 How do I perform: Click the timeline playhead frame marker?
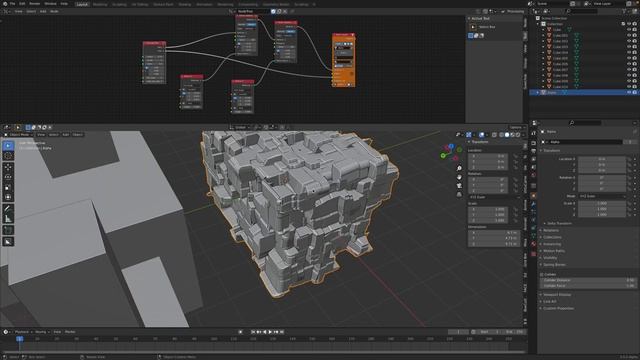[20, 339]
